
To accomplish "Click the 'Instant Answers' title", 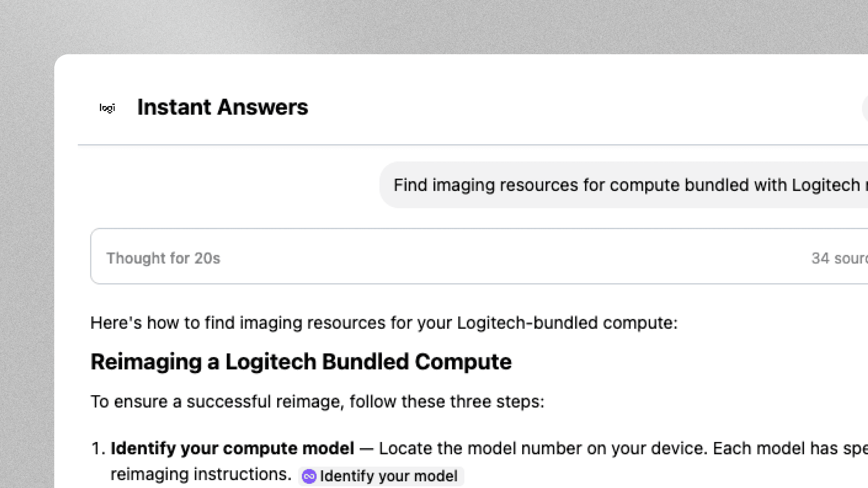I will [x=222, y=107].
